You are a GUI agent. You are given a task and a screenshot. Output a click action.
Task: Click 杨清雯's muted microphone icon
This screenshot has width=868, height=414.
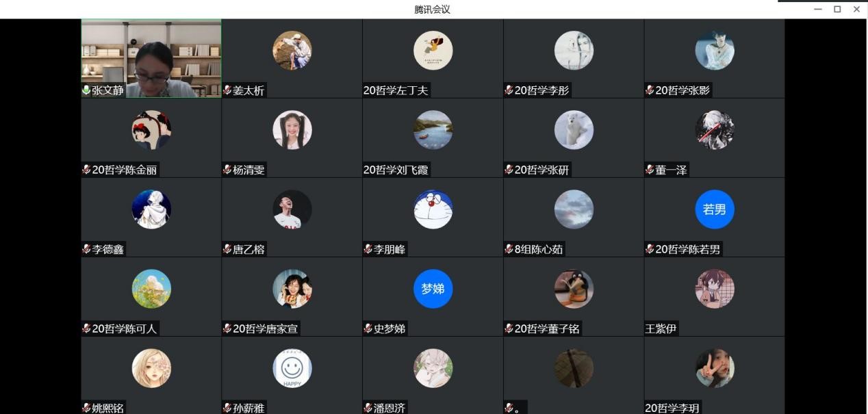tap(227, 170)
